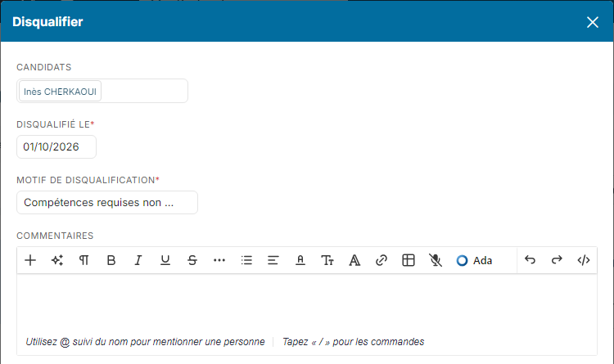614x364 pixels.
Task: Click the Ada assistant button
Action: pos(474,260)
